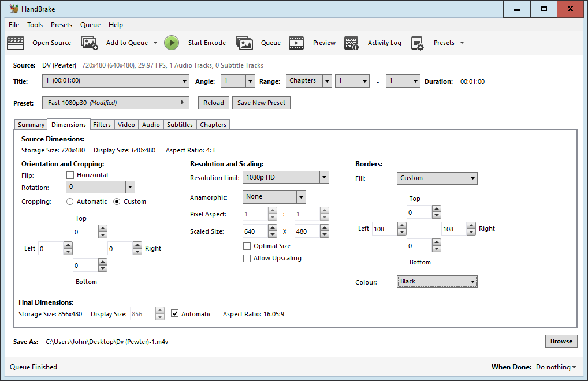Click the Open Source film clapper icon
588x381 pixels.
(16, 43)
